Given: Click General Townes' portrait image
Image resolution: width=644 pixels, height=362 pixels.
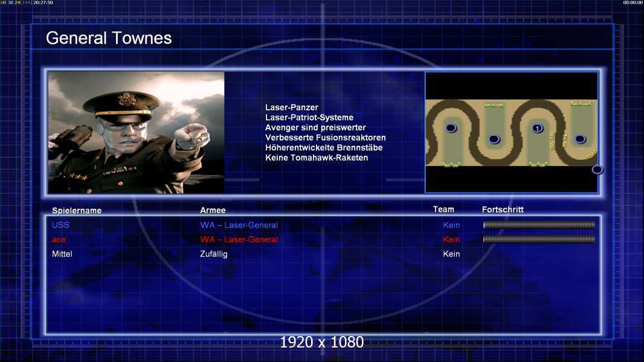Looking at the screenshot, I should click(137, 132).
